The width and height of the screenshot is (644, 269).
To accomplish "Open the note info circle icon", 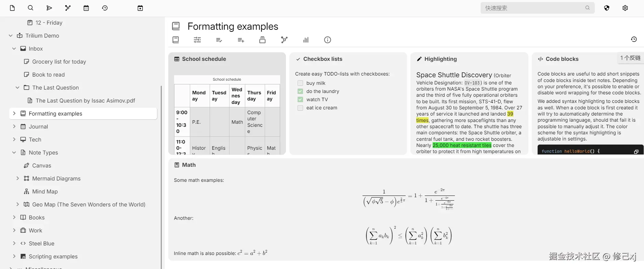I will 327,40.
